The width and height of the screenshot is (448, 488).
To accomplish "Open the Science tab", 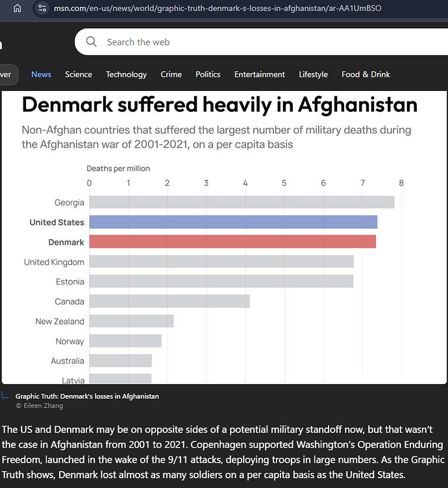I will (79, 74).
